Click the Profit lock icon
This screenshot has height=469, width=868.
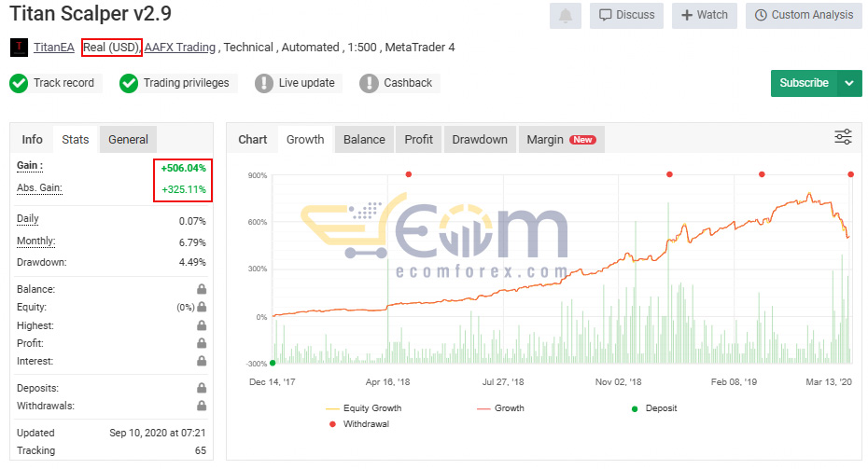click(202, 343)
